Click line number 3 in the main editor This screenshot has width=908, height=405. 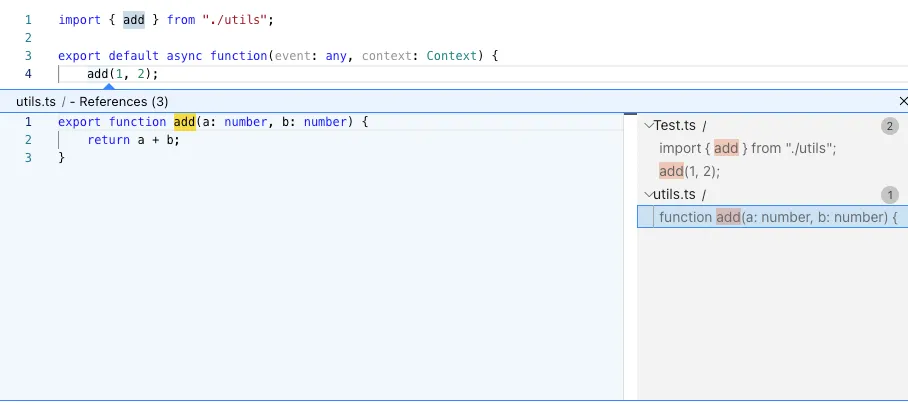[28, 56]
